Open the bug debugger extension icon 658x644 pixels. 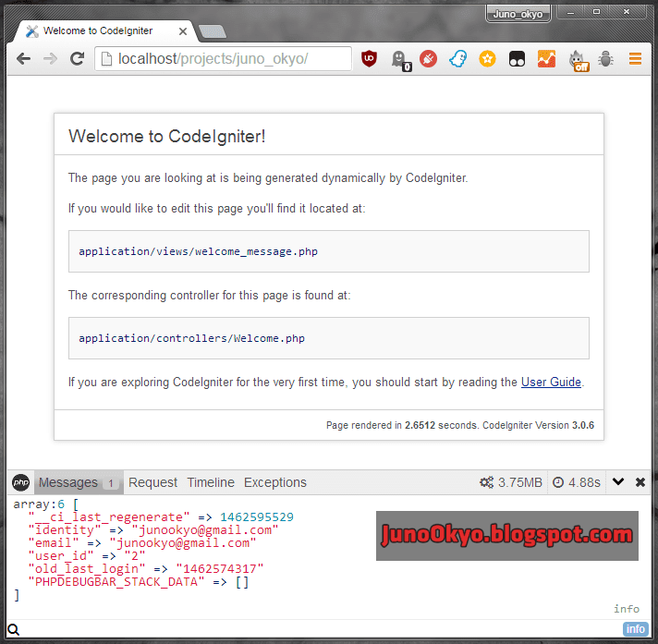605,59
